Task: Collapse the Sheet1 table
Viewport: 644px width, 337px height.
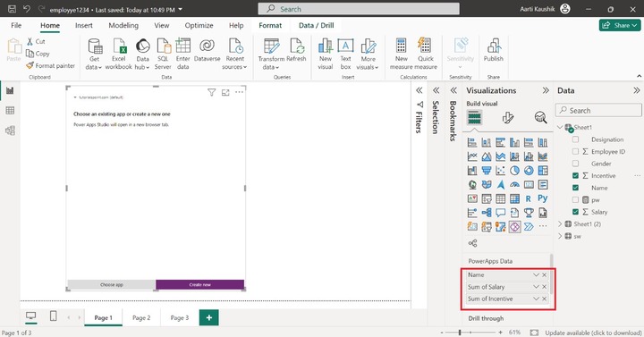Action: (560, 127)
